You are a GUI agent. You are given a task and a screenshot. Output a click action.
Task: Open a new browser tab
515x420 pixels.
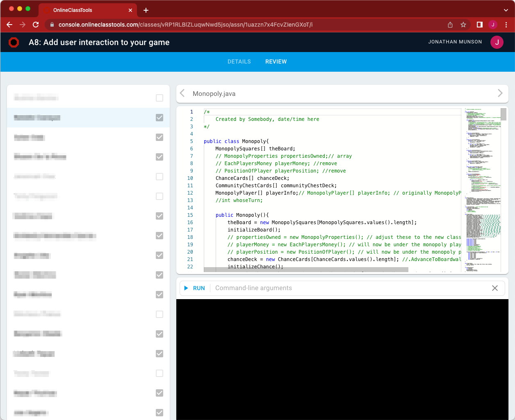[146, 10]
